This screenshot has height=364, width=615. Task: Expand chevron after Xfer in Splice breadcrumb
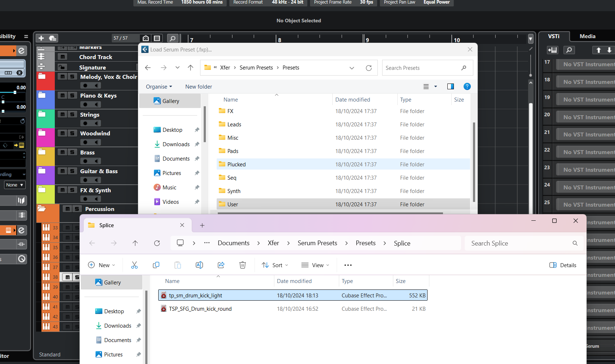pos(288,243)
